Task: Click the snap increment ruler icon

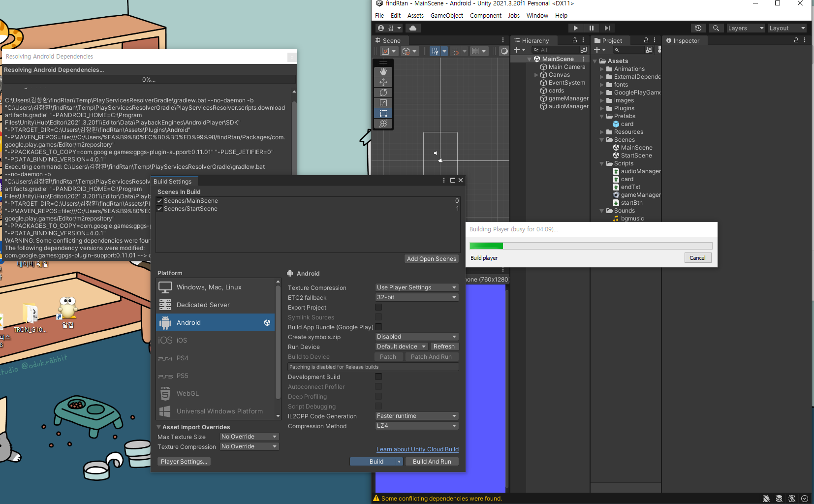Action: click(x=475, y=51)
